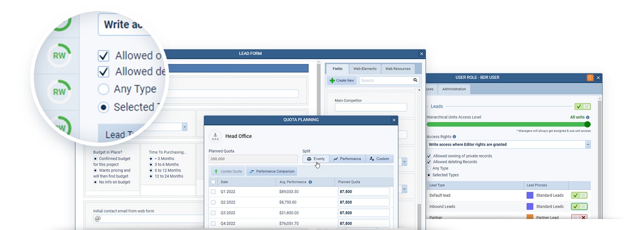Uncheck Allowed deleting Records checkbox
Viewport: 644px width, 230px height.
tap(429, 162)
